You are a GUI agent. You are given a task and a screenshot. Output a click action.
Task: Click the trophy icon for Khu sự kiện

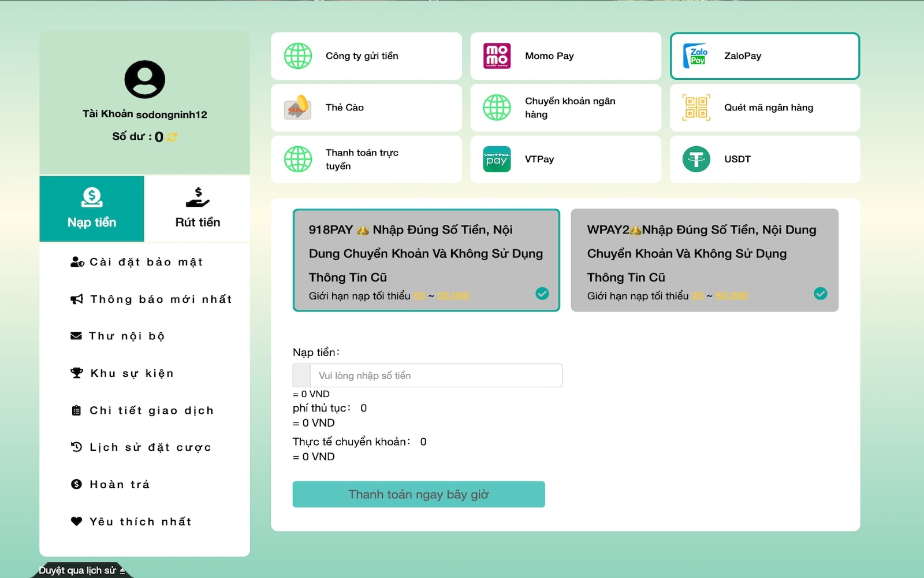[77, 373]
